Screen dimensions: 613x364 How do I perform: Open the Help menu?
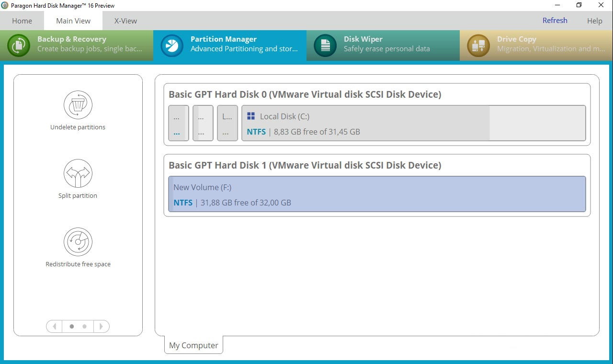(x=594, y=21)
